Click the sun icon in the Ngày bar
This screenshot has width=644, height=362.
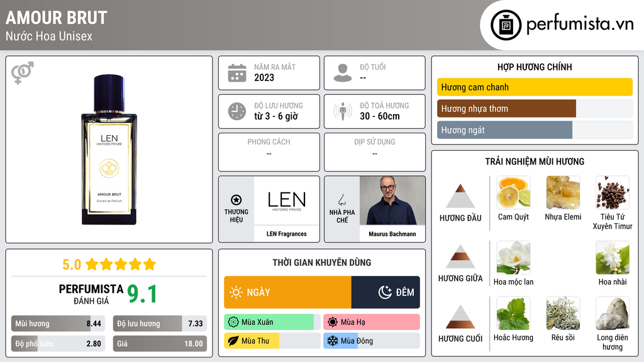[x=236, y=292]
